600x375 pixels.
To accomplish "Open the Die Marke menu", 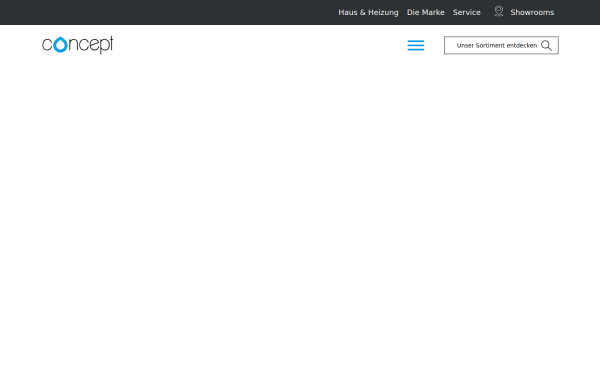I will (x=426, y=12).
